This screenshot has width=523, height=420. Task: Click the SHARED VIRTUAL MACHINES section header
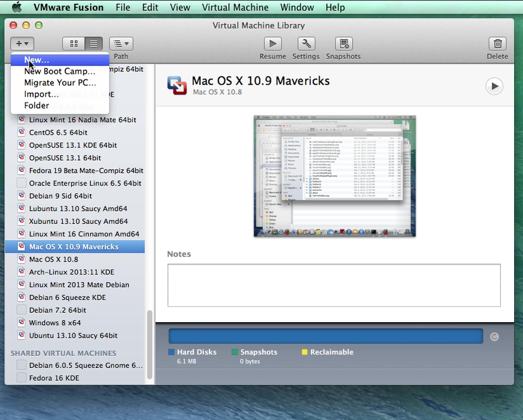click(64, 353)
